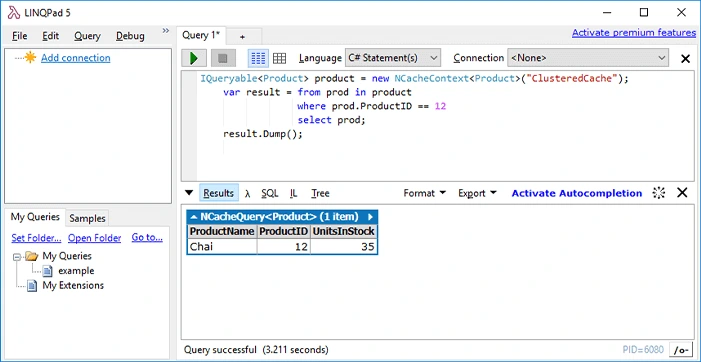The image size is (701, 362).
Task: Click the Go to... link
Action: (147, 238)
